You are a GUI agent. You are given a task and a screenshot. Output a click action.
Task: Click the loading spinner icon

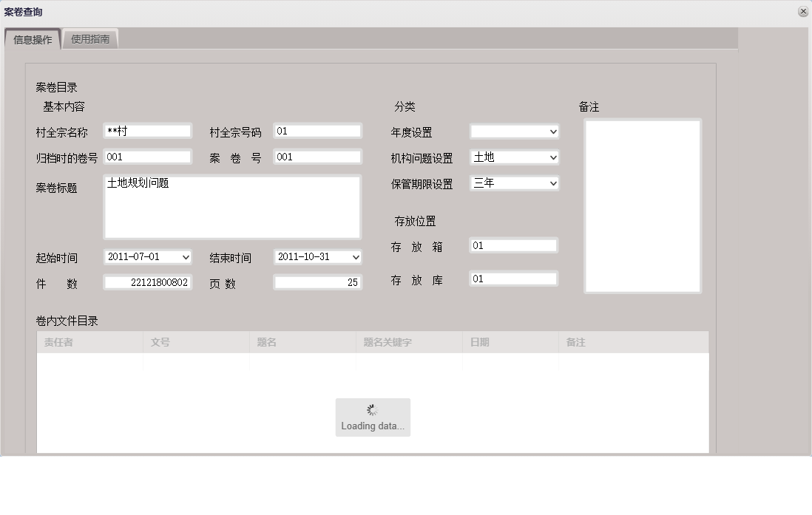click(372, 409)
